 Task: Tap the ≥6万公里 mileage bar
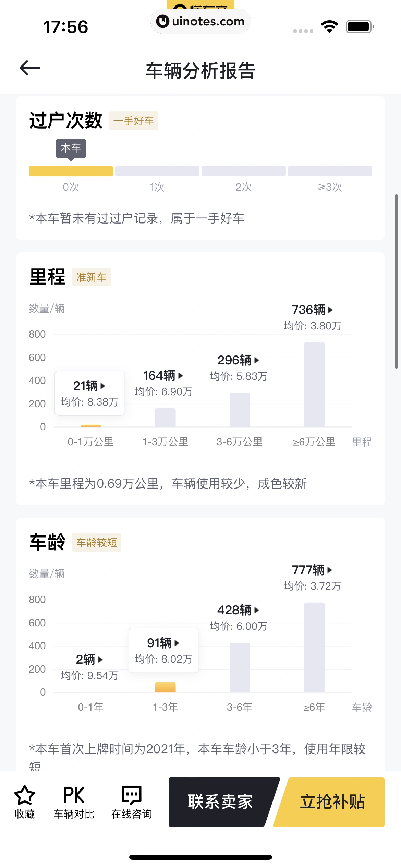tap(314, 384)
